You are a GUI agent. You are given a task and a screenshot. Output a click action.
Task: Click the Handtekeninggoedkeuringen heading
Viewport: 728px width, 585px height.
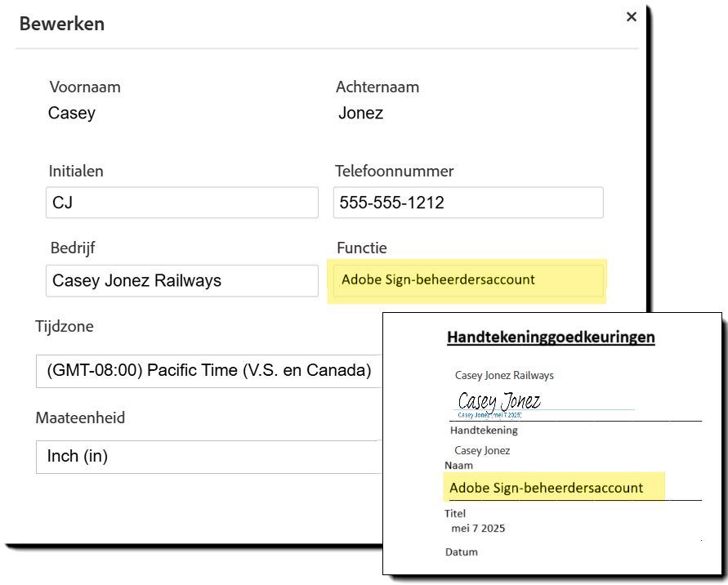click(x=551, y=337)
